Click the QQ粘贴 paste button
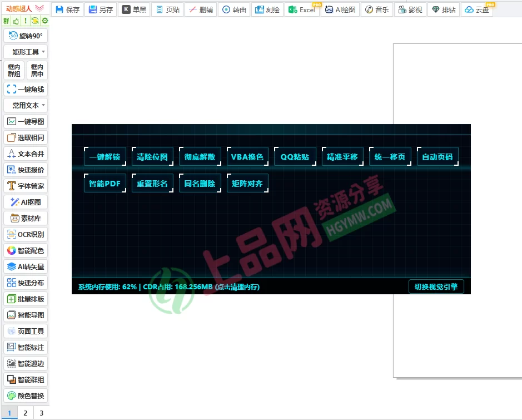Image resolution: width=522 pixels, height=420 pixels. 295,157
